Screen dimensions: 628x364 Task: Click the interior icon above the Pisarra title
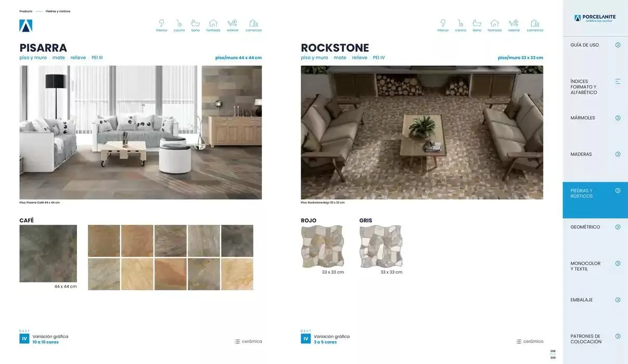click(x=161, y=23)
